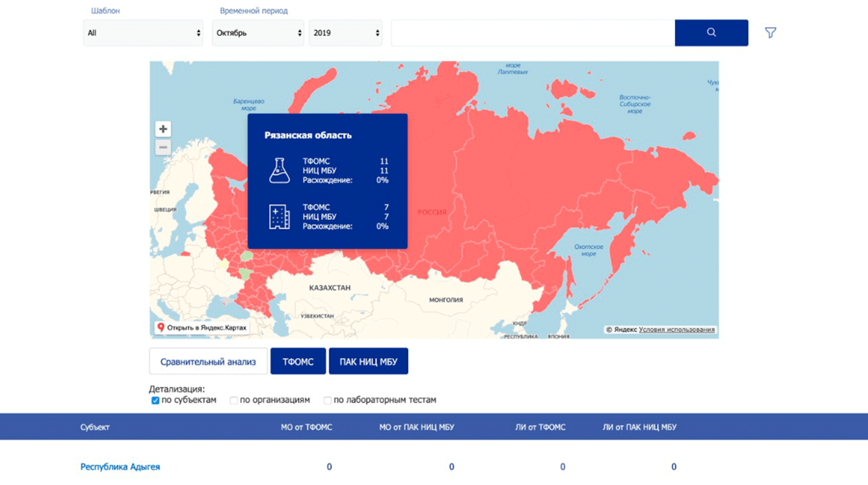This screenshot has width=868, height=485.
Task: Focus the search text field
Action: (x=533, y=33)
